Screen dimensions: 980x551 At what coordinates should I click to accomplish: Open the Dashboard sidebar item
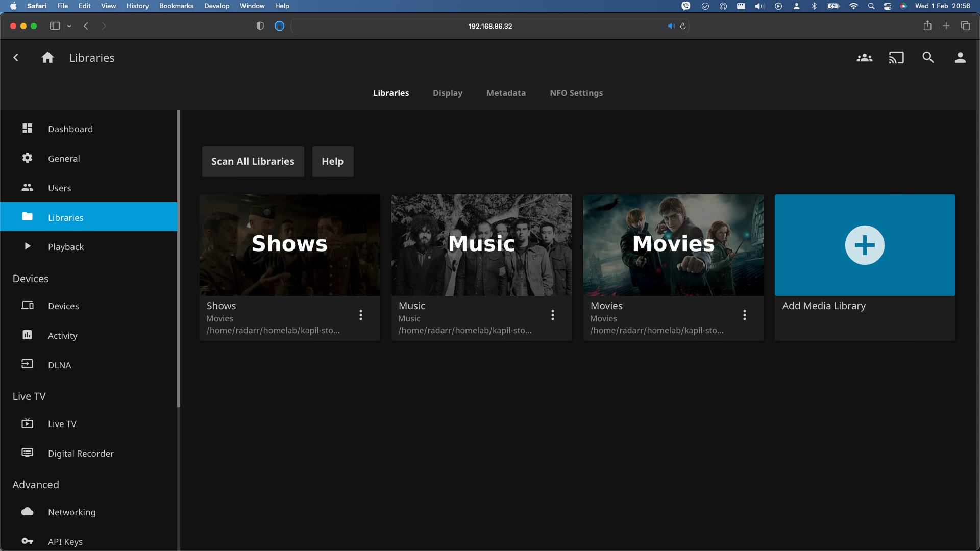pyautogui.click(x=89, y=129)
